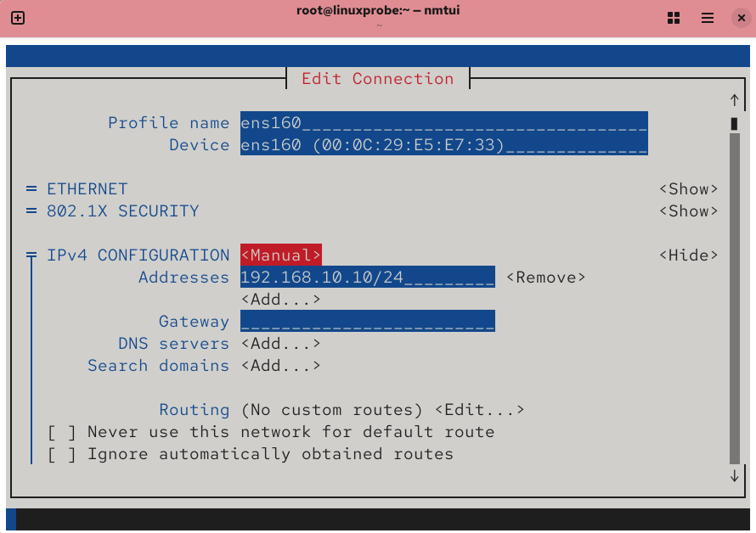Edit custom routes in Routing
This screenshot has height=533, width=756.
[480, 410]
